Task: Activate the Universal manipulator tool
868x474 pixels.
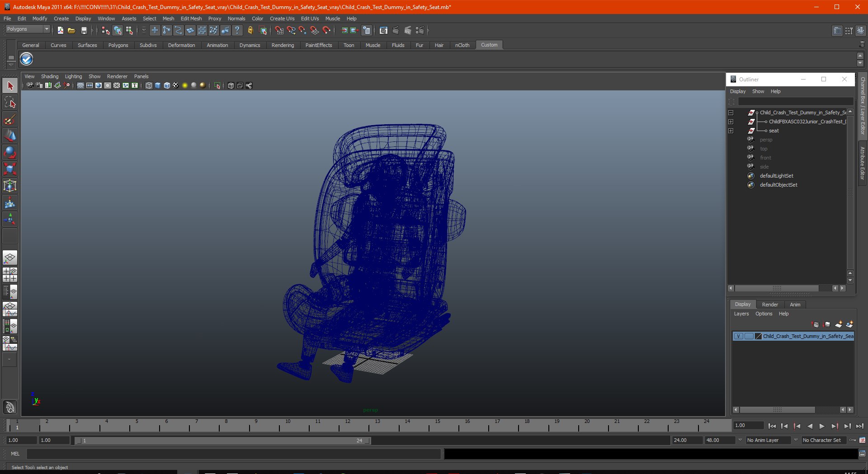Action: pyautogui.click(x=10, y=186)
